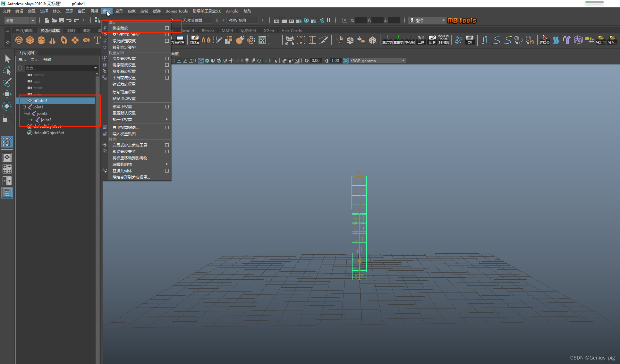This screenshot has width=620, height=364.
Task: Open Bind Skin options box
Action: point(167,28)
